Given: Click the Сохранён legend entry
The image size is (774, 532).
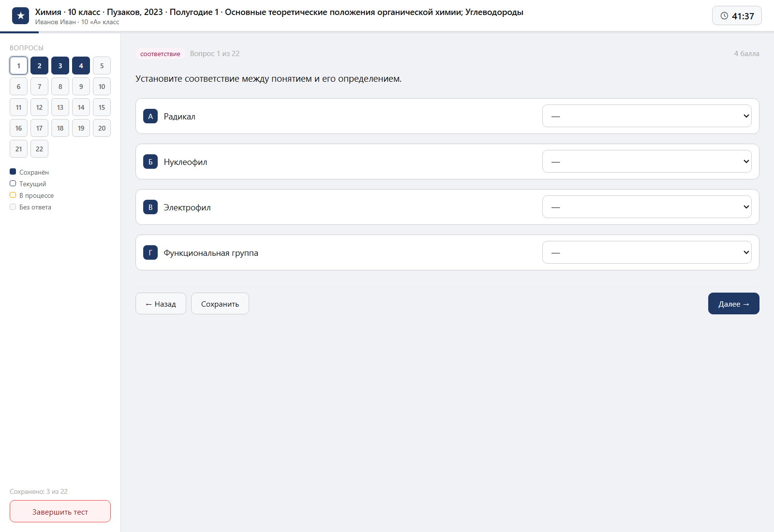Looking at the screenshot, I should tap(29, 172).
